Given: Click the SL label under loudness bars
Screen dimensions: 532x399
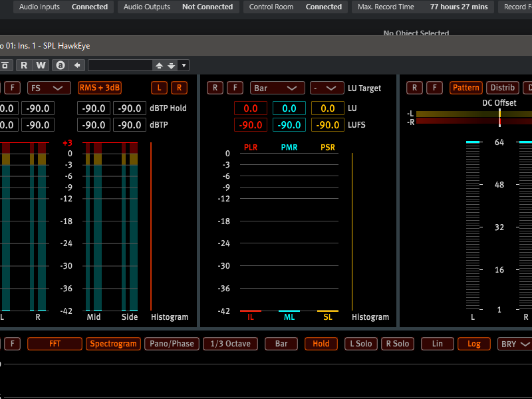Looking at the screenshot, I should coord(328,317).
